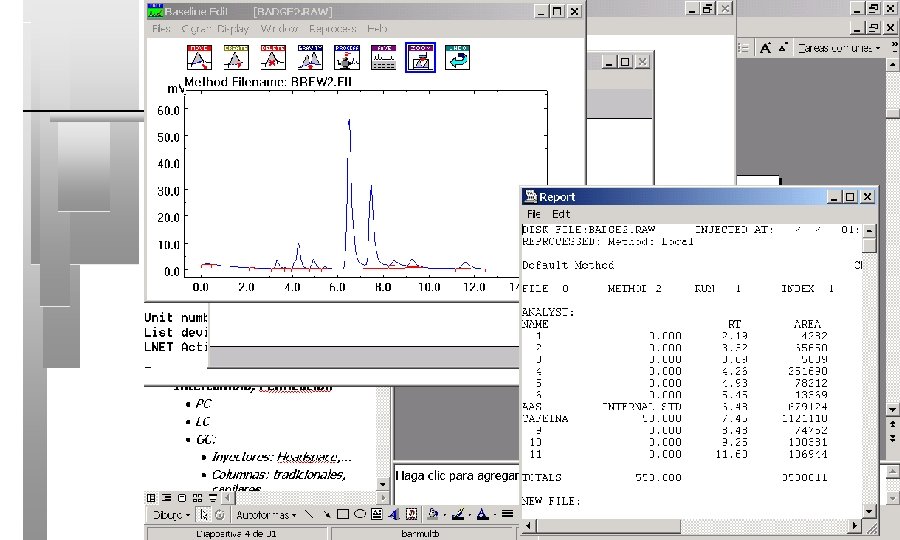Expand the toolbar overflow chevron
This screenshot has height=540, width=900.
tap(894, 48)
